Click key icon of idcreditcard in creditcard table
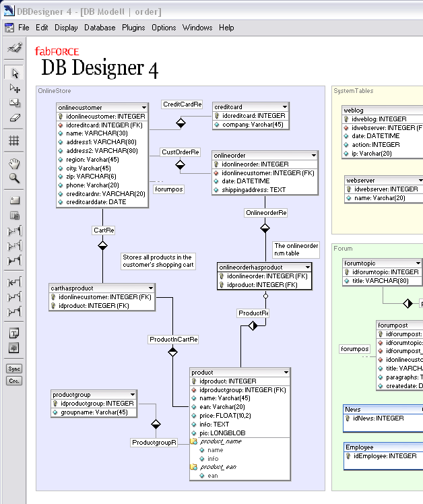Image resolution: width=423 pixels, height=504 pixels. [217, 116]
